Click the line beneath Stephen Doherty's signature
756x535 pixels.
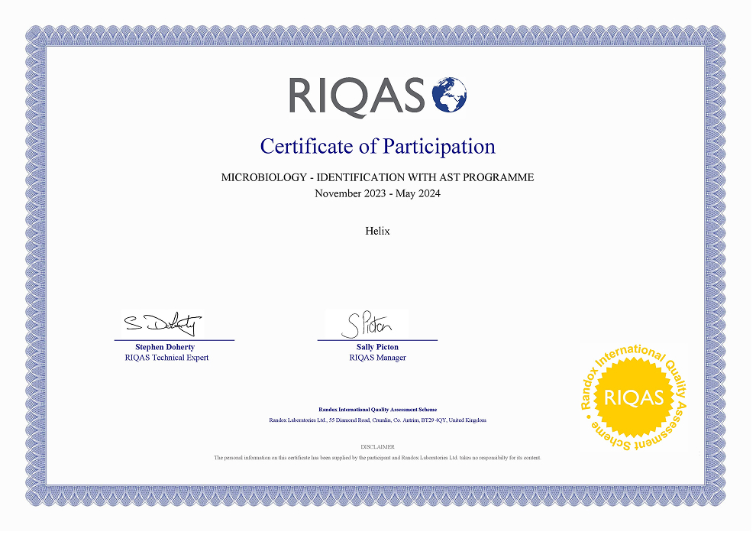coord(174,339)
